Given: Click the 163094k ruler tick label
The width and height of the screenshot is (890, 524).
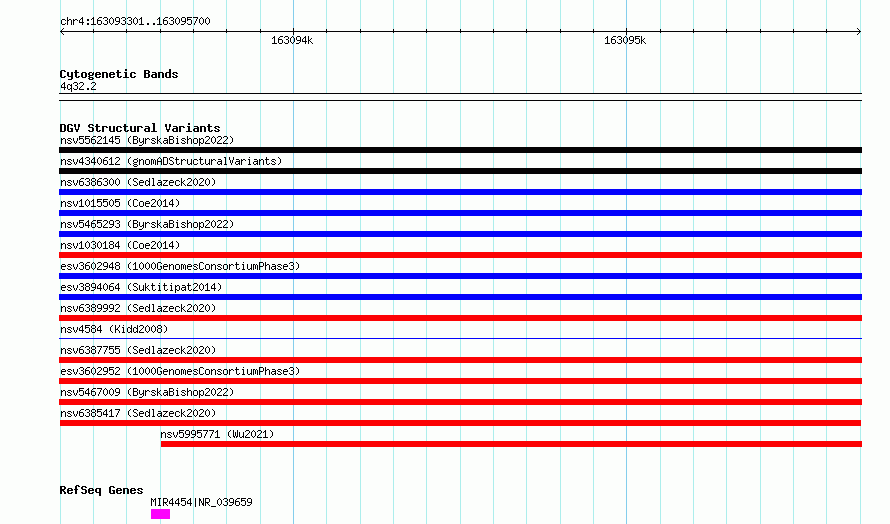Looking at the screenshot, I should click(292, 41).
